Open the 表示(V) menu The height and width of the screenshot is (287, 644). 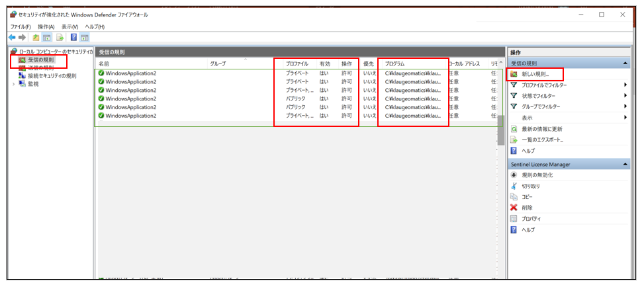pos(69,26)
